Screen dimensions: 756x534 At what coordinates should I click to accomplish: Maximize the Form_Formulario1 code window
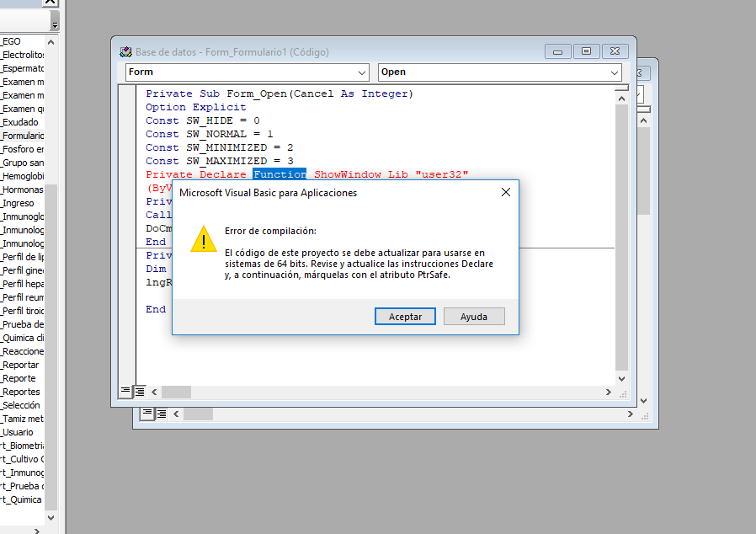[586, 51]
